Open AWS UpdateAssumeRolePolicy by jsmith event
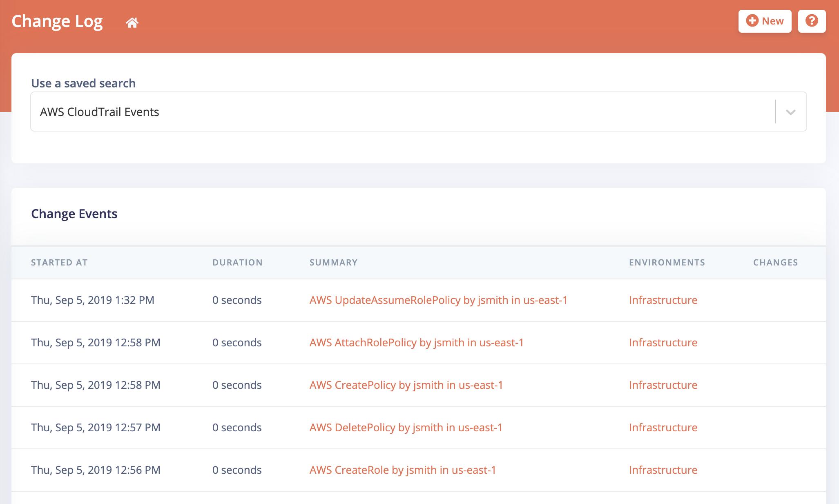This screenshot has width=839, height=504. point(438,300)
